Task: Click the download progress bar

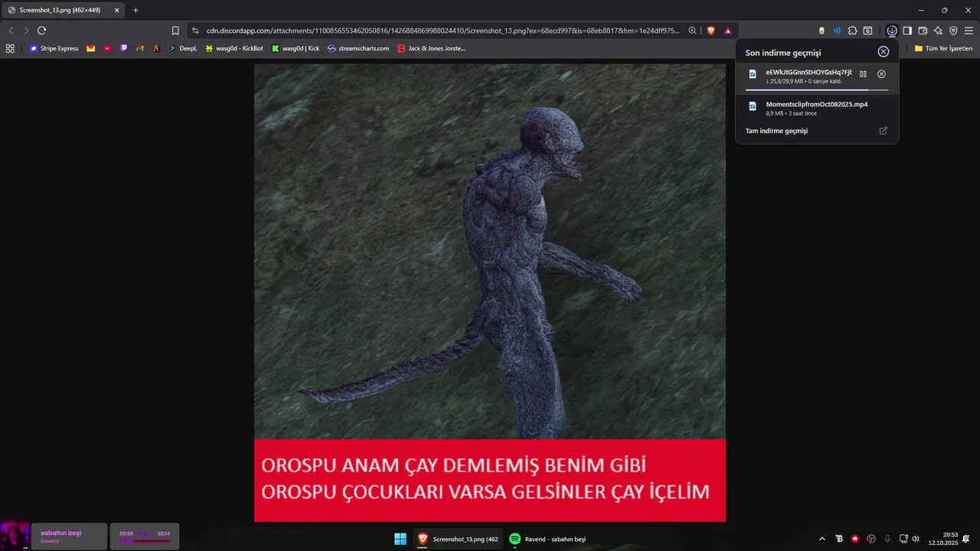Action: [x=817, y=90]
